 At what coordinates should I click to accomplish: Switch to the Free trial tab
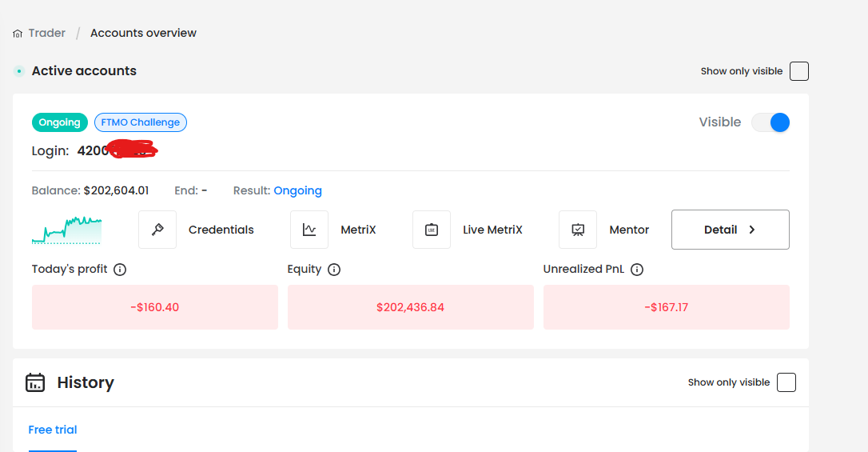[53, 430]
